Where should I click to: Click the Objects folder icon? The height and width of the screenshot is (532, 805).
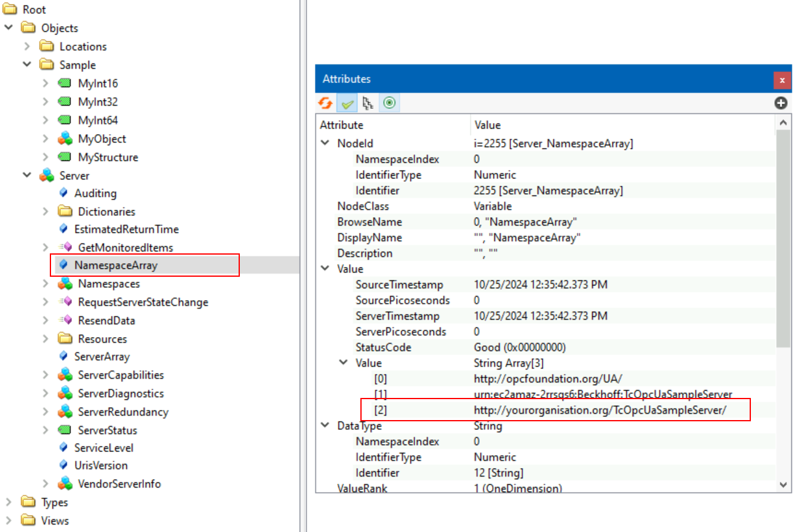(x=28, y=28)
